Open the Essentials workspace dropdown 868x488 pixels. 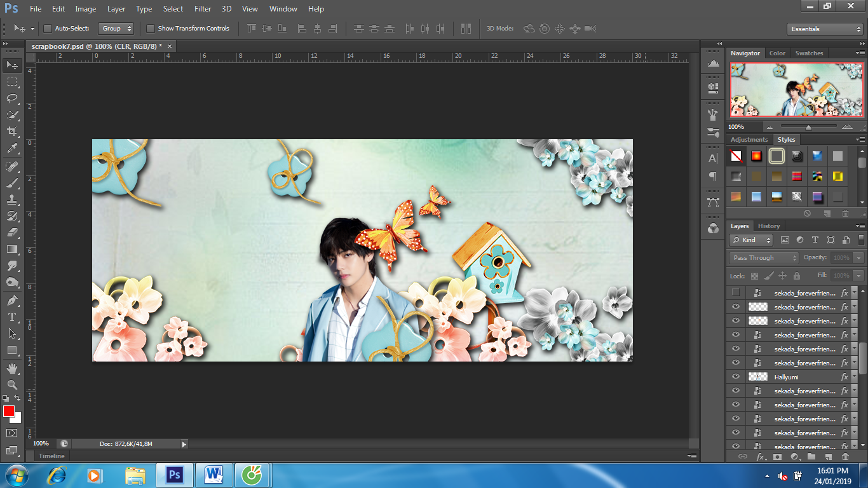point(824,29)
